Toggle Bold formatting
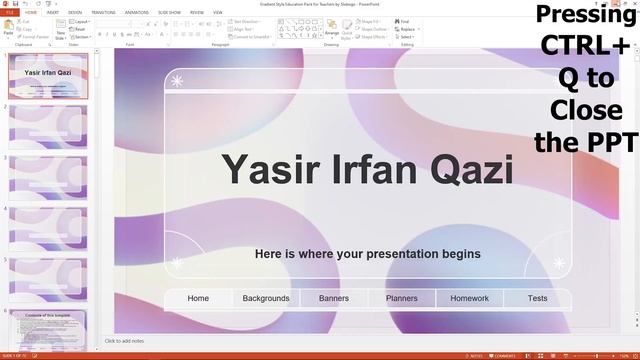Screen dimensions: 640x360 click(100, 35)
